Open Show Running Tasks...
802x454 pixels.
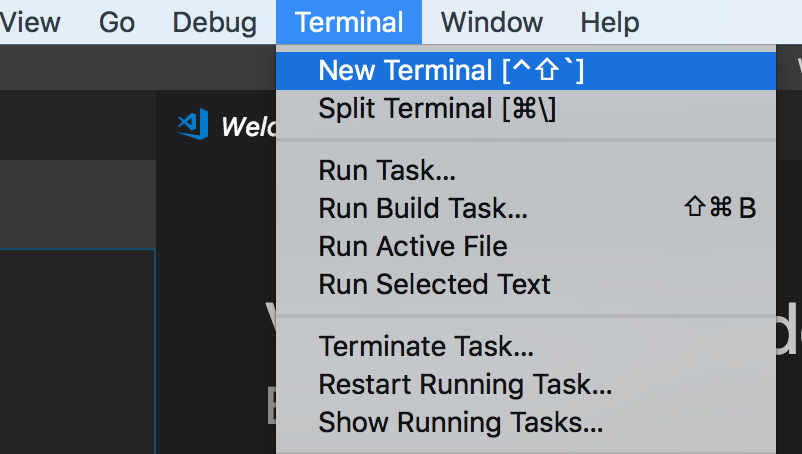tap(460, 422)
